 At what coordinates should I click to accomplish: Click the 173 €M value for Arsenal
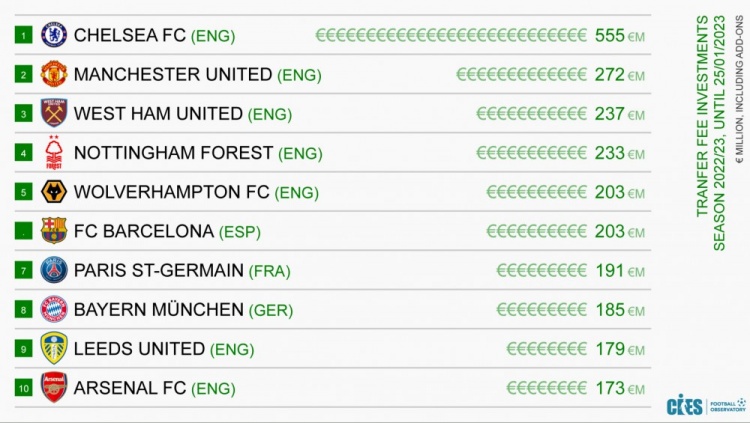(619, 388)
